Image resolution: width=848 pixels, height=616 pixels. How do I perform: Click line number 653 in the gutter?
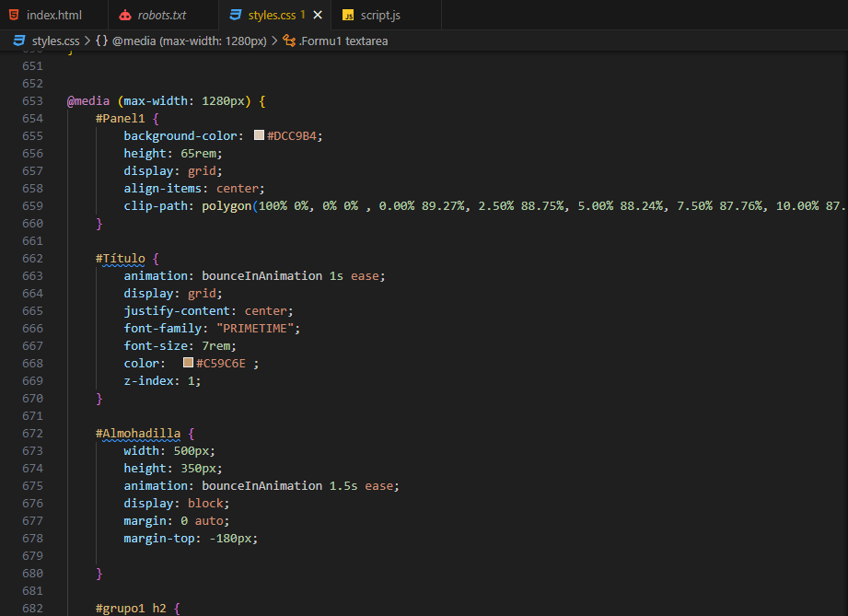pos(32,100)
